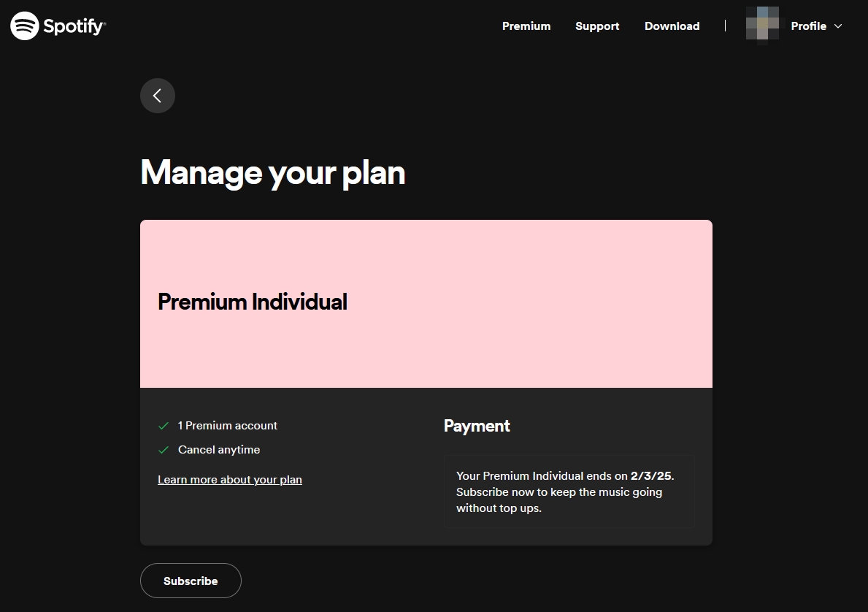Click the 1 Premium account feature text
868x612 pixels.
point(228,426)
